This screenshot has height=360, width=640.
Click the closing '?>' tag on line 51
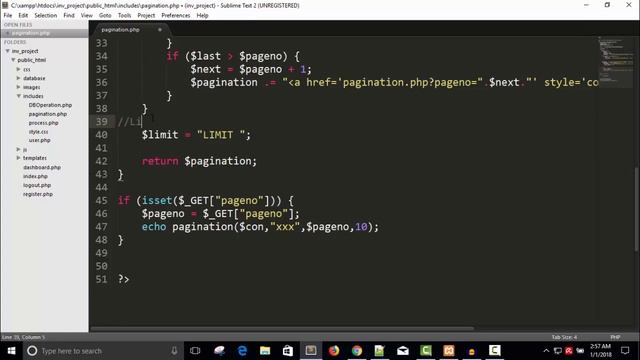pos(123,280)
